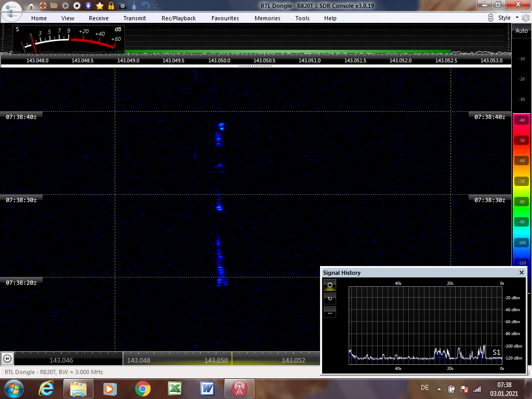Start the radio with the play icon
The image size is (532, 399).
tap(65, 6)
